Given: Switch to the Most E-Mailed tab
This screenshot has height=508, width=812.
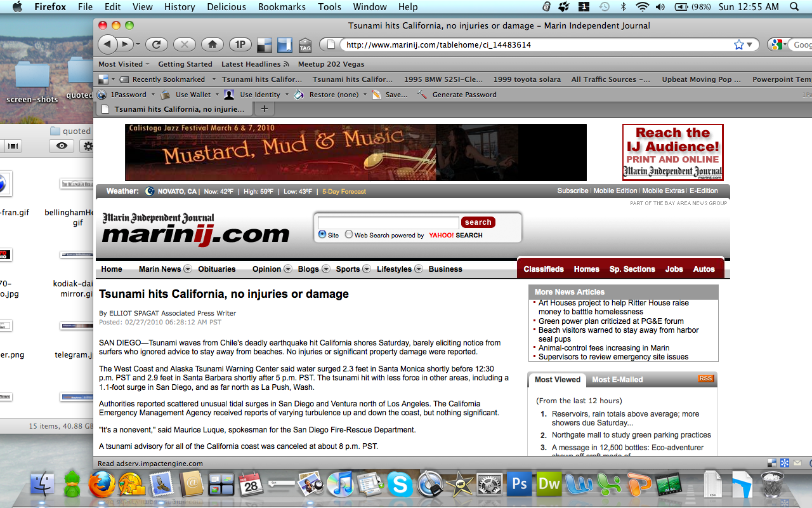Looking at the screenshot, I should tap(617, 380).
